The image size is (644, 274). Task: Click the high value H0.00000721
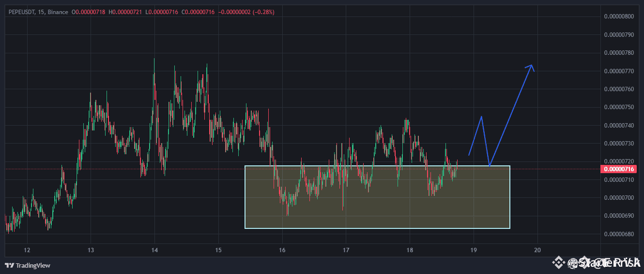point(125,12)
